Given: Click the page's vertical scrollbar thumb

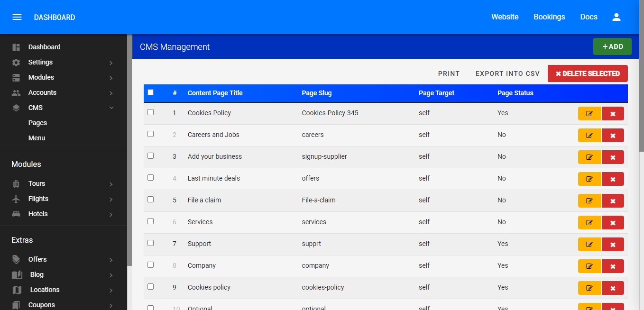Looking at the screenshot, I should (641, 95).
